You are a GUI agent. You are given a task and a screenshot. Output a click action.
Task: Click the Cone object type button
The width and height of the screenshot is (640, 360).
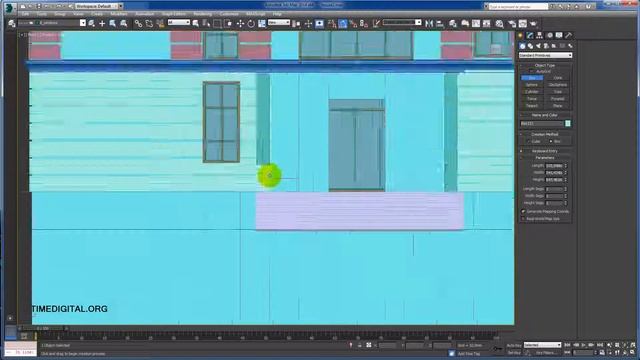point(558,78)
